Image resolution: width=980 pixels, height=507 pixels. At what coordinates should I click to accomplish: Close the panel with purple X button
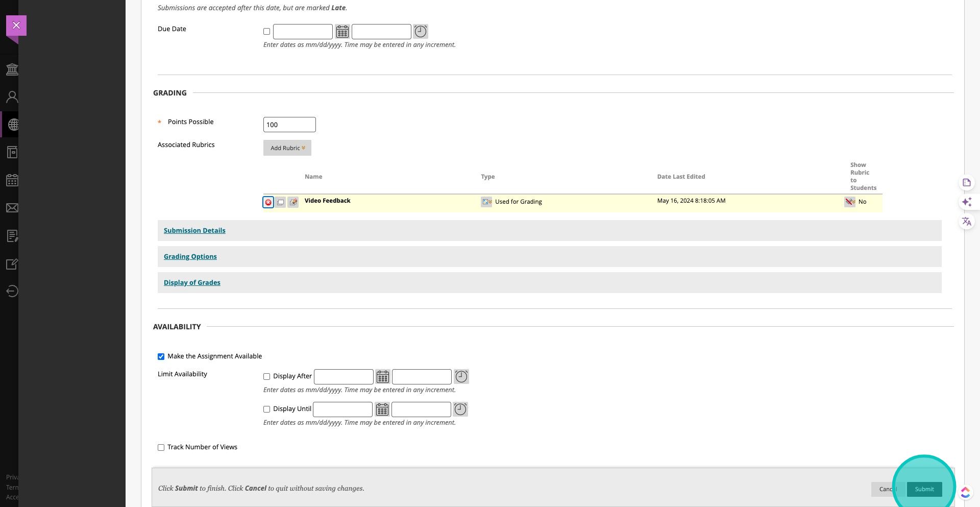[16, 26]
